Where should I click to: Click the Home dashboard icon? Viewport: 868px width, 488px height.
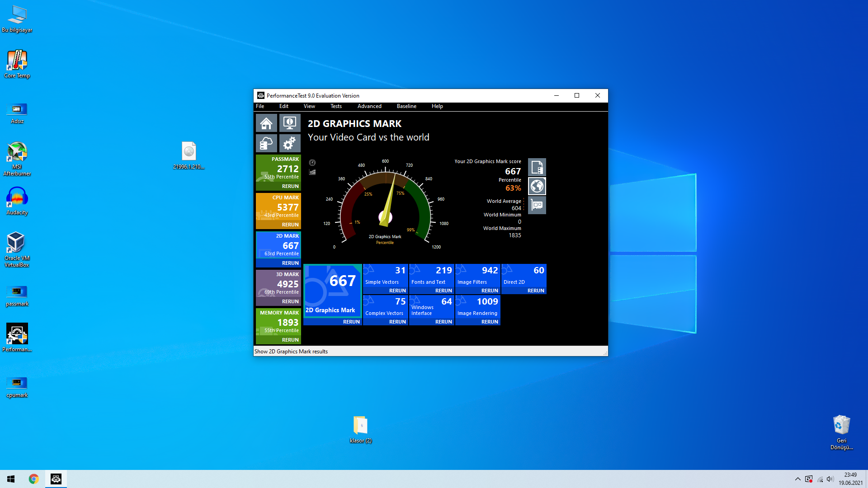tap(266, 123)
